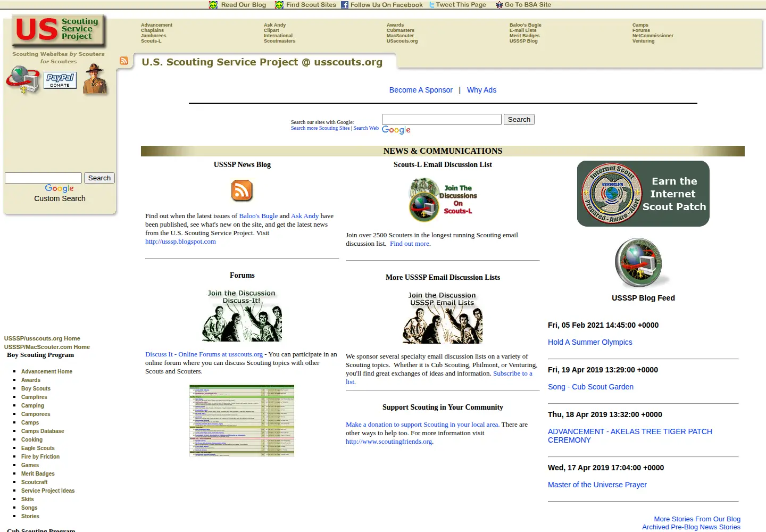Open Camps Database sidebar link
Screen dimensions: 766x532
[43, 431]
